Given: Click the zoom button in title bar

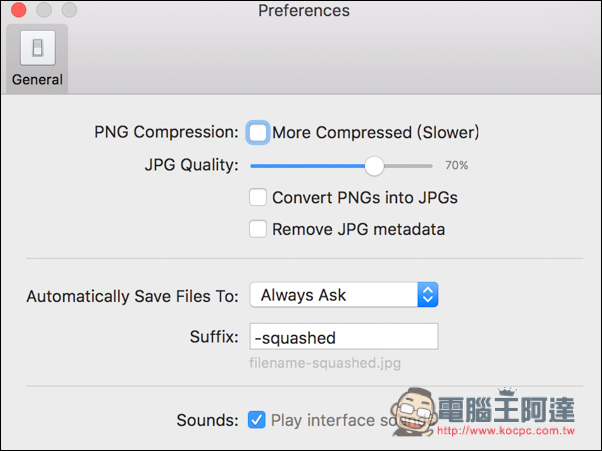Looking at the screenshot, I should [69, 10].
